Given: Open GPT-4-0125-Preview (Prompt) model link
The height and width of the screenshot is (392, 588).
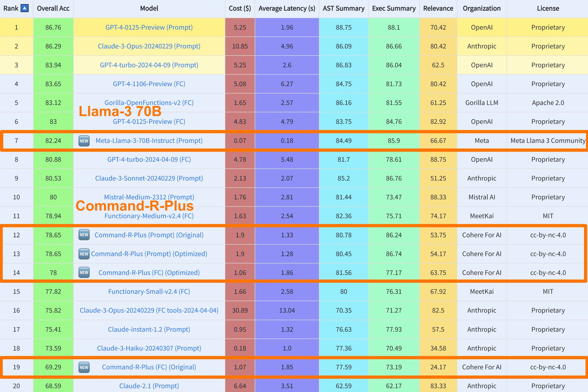Looking at the screenshot, I should click(149, 27).
